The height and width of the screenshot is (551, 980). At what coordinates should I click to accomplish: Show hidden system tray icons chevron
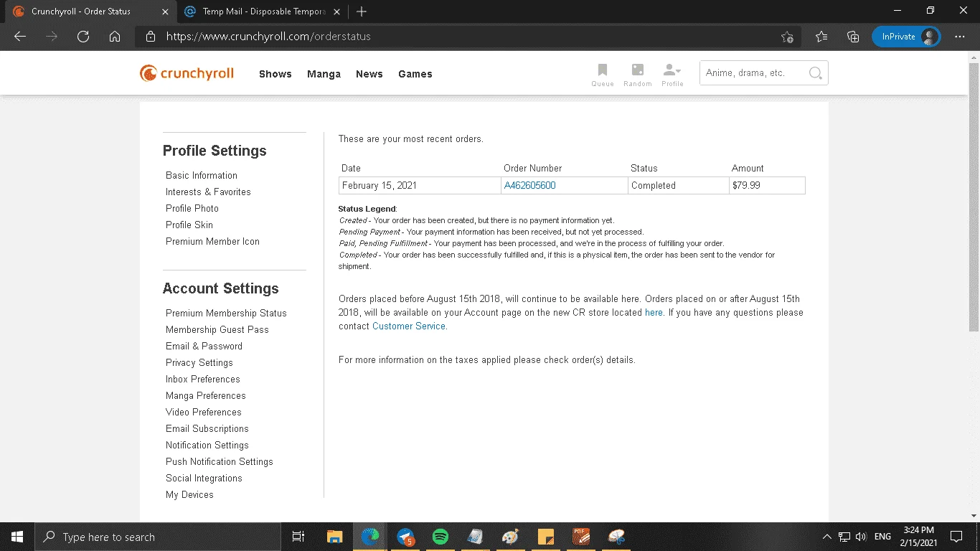(x=826, y=537)
